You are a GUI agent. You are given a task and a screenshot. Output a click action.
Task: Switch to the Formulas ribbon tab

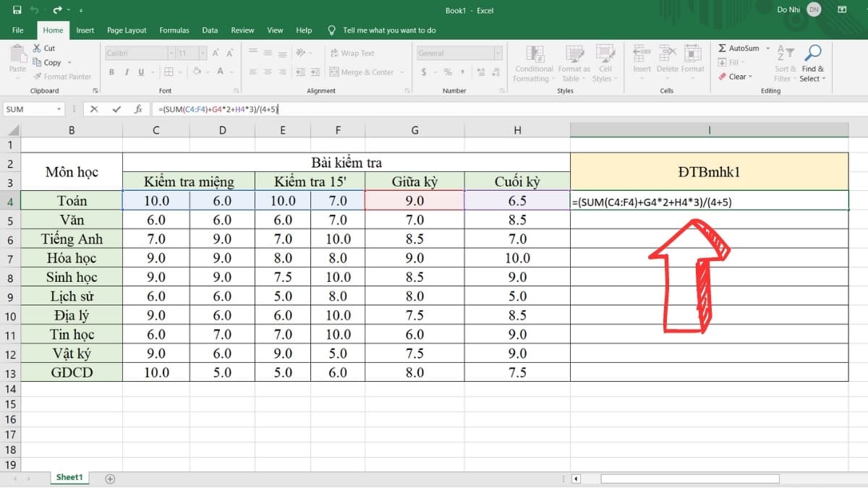(174, 30)
